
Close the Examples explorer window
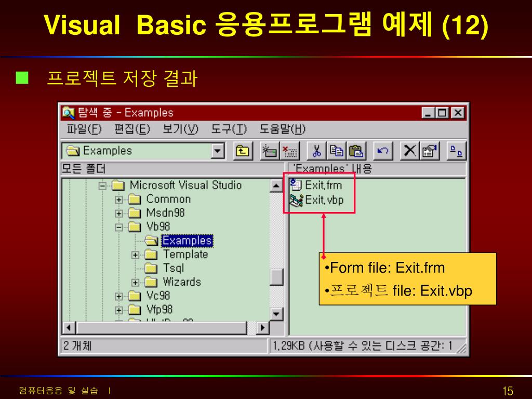tap(458, 113)
